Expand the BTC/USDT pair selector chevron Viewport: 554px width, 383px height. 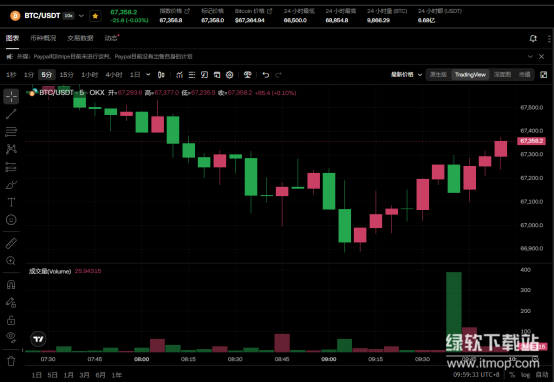coord(81,16)
